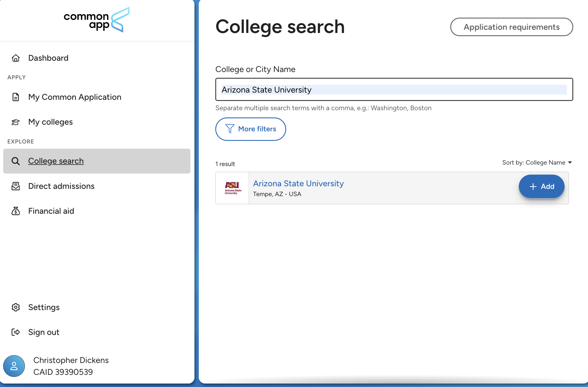The height and width of the screenshot is (387, 588).
Task: Add Arizona State University to your list
Action: click(541, 186)
